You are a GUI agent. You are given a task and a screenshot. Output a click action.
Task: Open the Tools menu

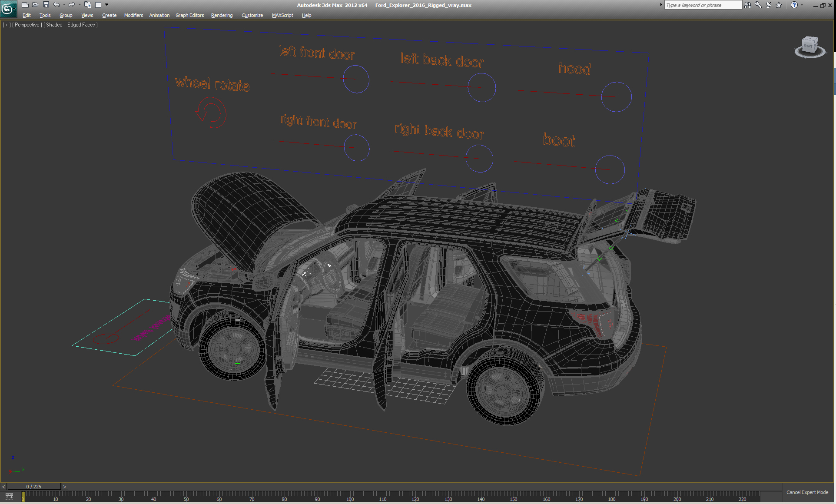point(45,15)
